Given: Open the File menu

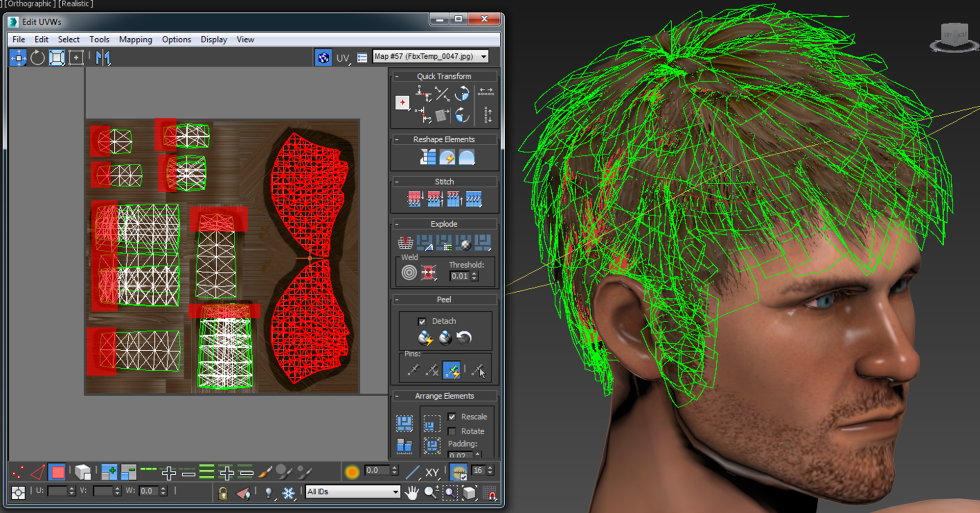Looking at the screenshot, I should click(x=19, y=40).
